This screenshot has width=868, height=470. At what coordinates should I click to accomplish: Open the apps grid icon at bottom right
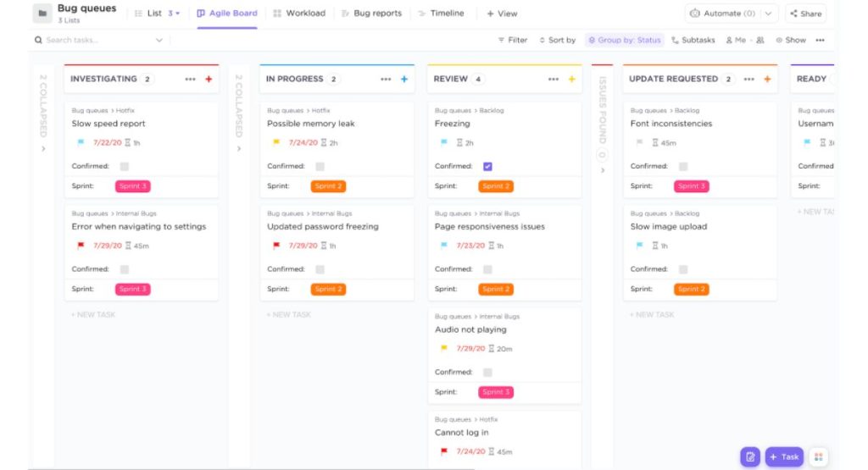(818, 456)
